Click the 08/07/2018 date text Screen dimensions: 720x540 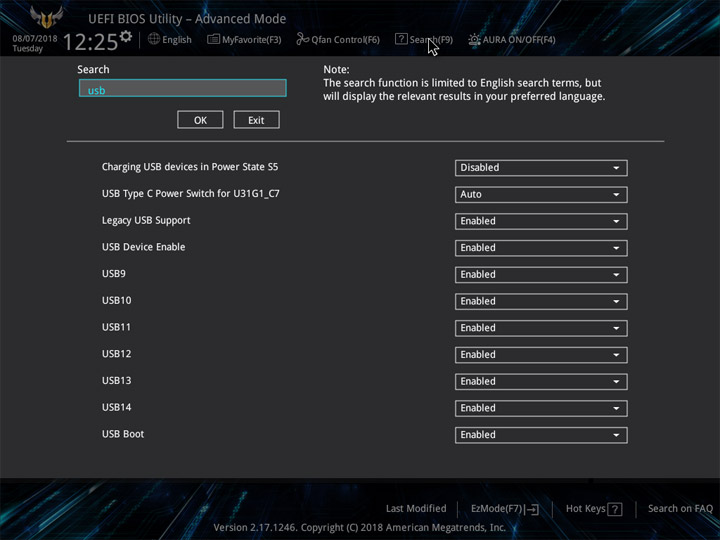click(x=35, y=38)
